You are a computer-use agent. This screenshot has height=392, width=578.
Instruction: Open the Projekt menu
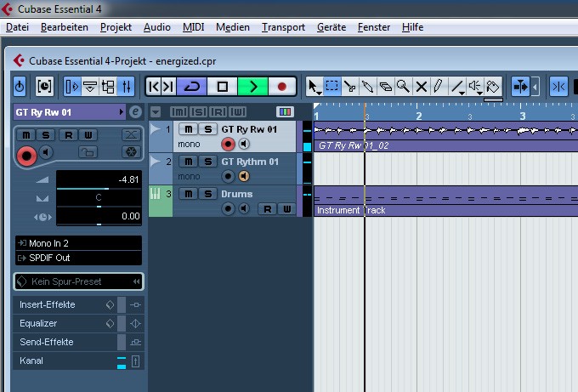pyautogui.click(x=116, y=27)
